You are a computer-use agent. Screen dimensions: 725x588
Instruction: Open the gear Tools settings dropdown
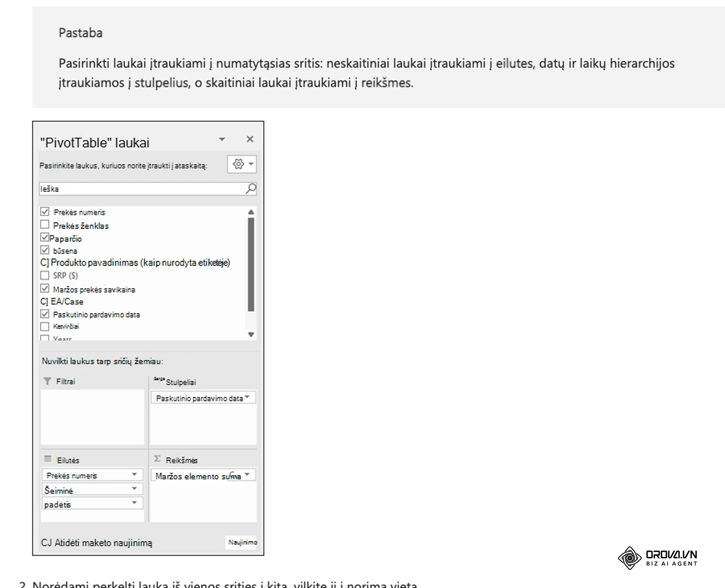click(242, 164)
